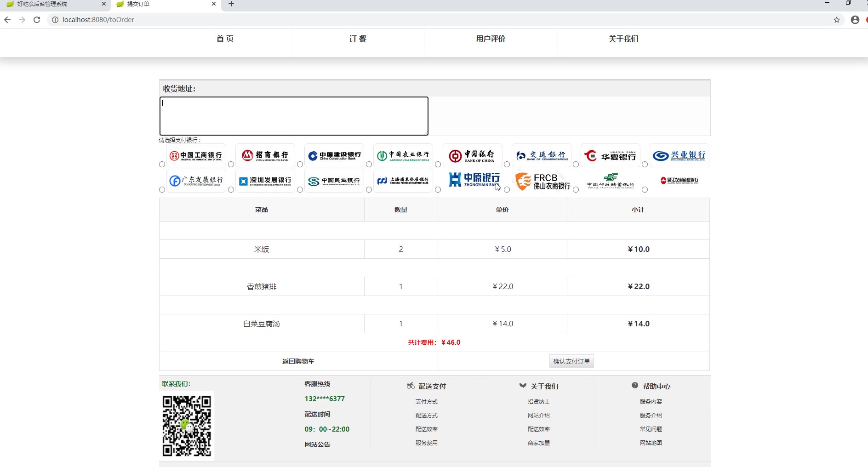Select the radio button for 广东发展银行
The width and height of the screenshot is (868, 467).
162,189
